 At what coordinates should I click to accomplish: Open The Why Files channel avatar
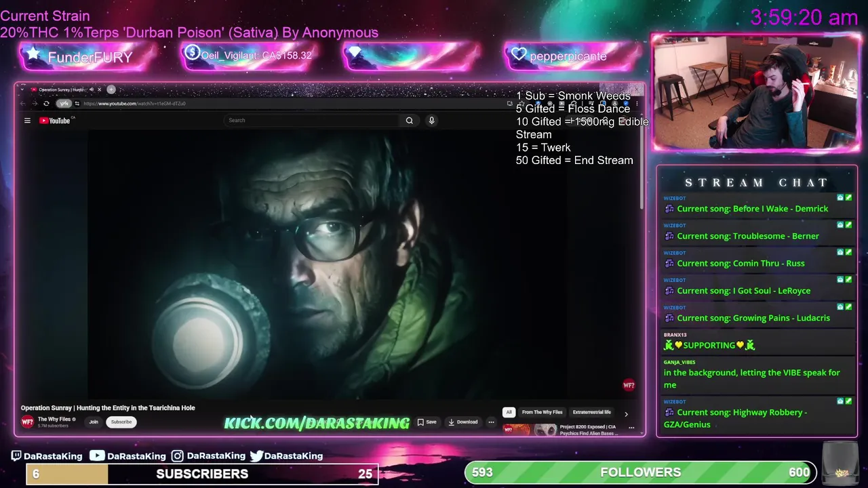click(x=27, y=422)
